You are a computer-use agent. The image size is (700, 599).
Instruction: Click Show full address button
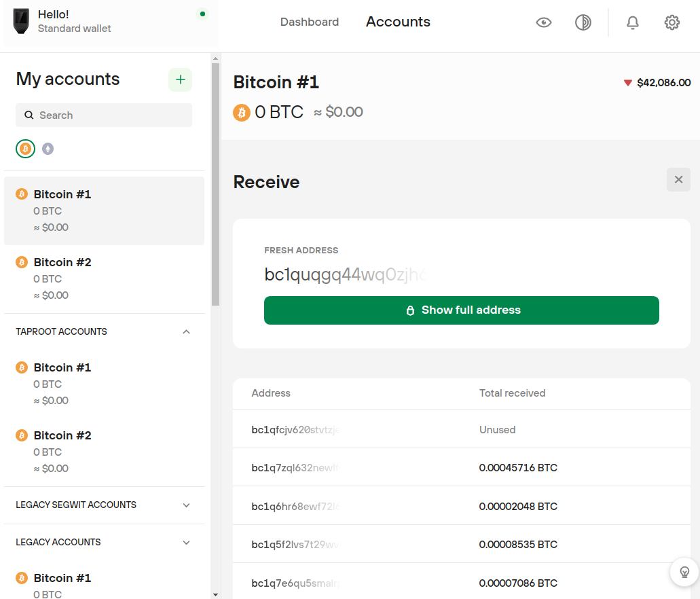(462, 310)
